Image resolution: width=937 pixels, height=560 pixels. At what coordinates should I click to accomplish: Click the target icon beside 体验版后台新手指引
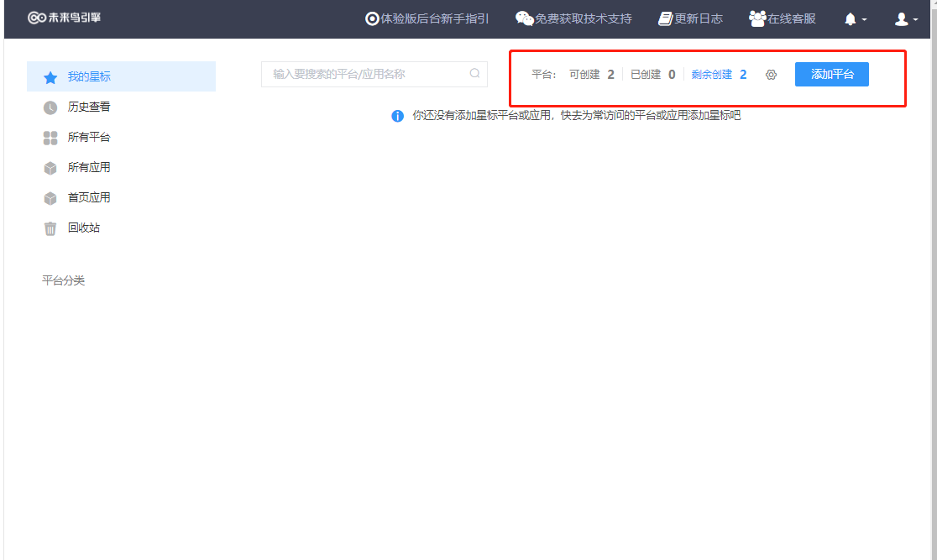[x=372, y=19]
